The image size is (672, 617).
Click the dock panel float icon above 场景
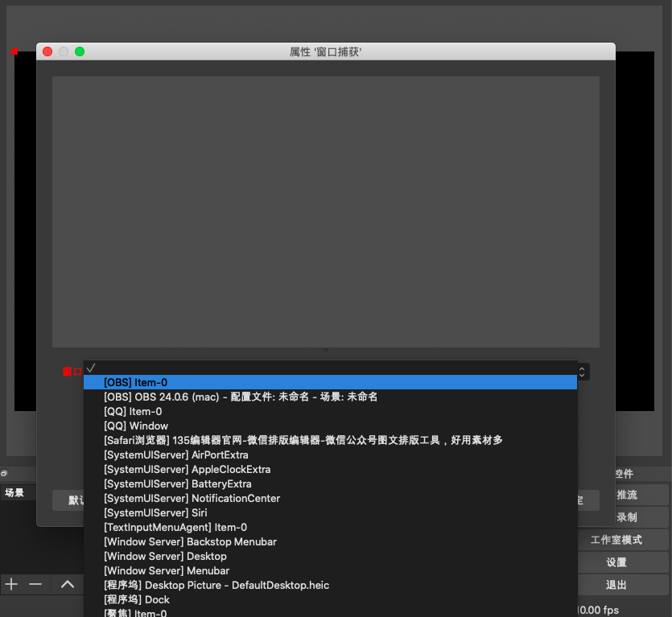(x=4, y=474)
